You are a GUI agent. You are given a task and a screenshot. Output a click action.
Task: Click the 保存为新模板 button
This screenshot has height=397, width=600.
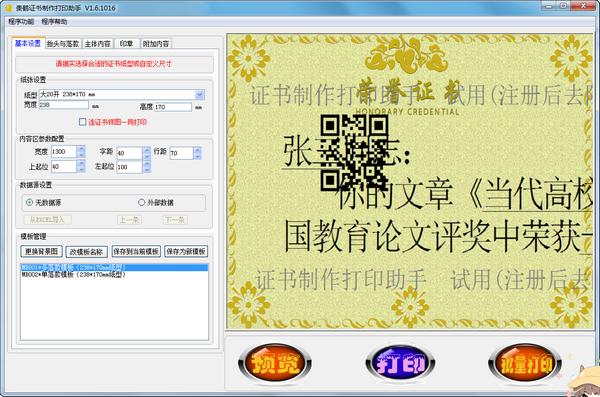(x=186, y=252)
